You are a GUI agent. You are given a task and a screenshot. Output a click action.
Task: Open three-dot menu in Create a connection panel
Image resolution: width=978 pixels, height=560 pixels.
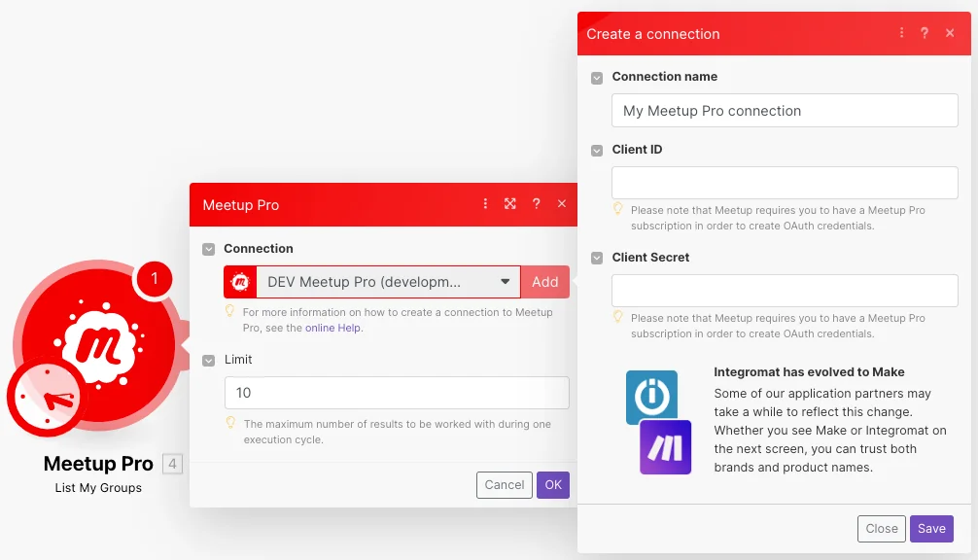point(901,33)
